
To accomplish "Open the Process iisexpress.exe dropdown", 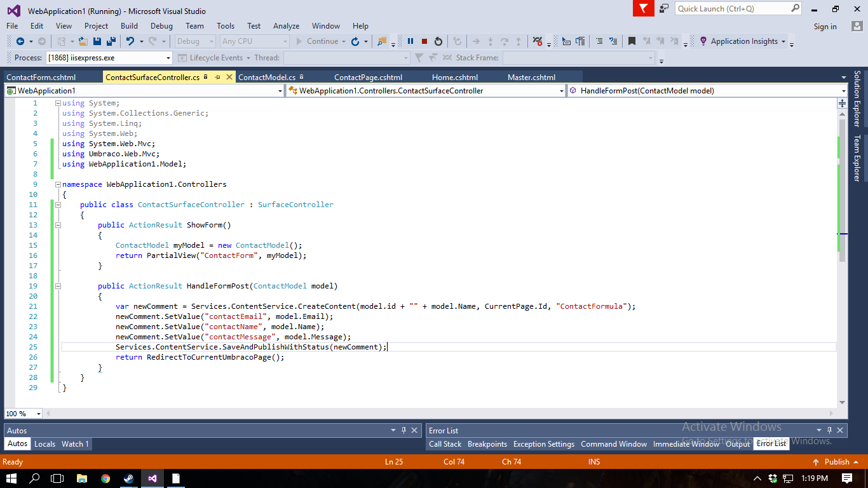I will point(168,58).
